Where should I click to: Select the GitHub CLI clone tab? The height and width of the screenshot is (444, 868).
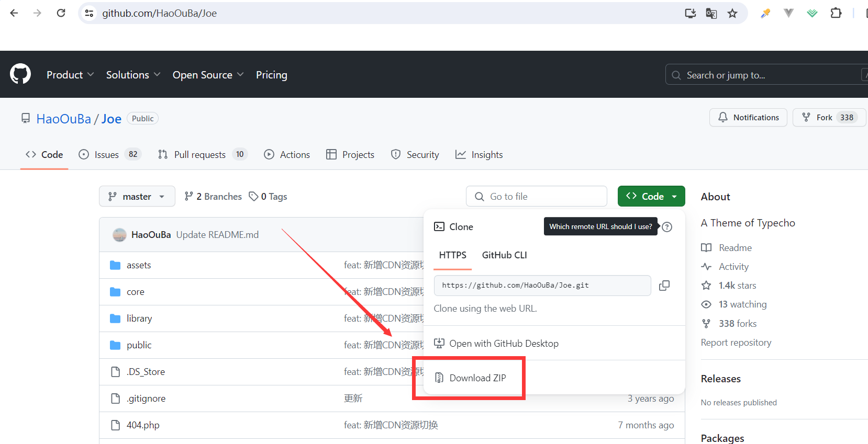tap(505, 255)
